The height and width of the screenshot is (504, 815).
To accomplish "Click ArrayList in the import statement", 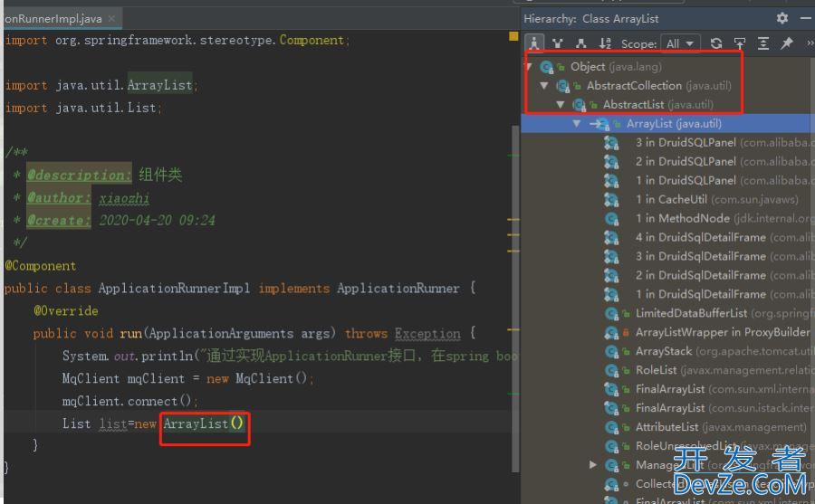I will pyautogui.click(x=159, y=85).
